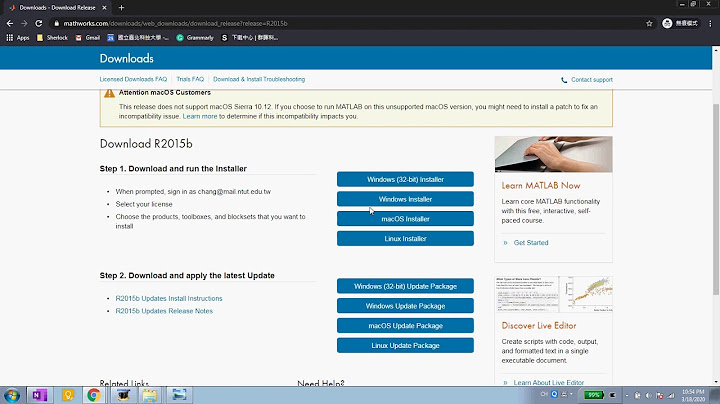
Task: Show hidden tray icons arrow
Action: coord(627,395)
